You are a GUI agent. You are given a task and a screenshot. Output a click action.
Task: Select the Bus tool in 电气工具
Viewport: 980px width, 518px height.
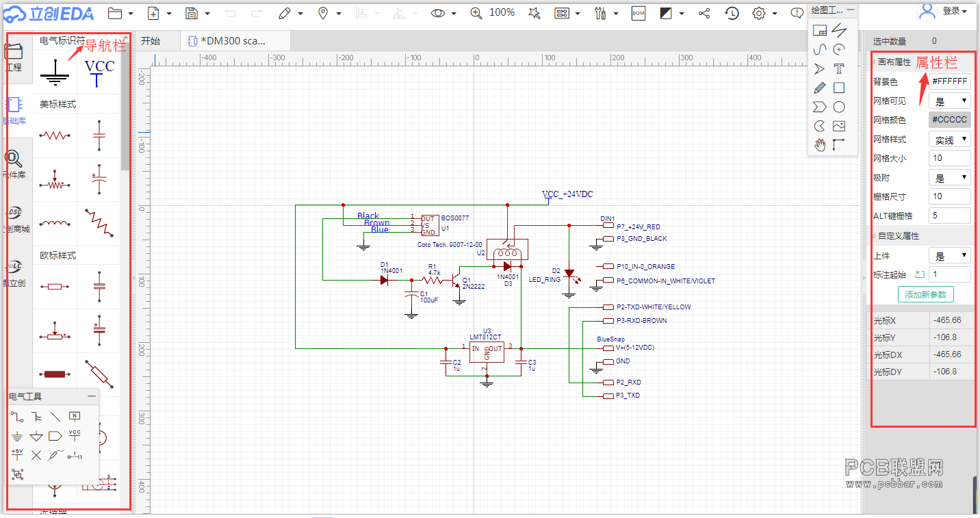tap(36, 417)
